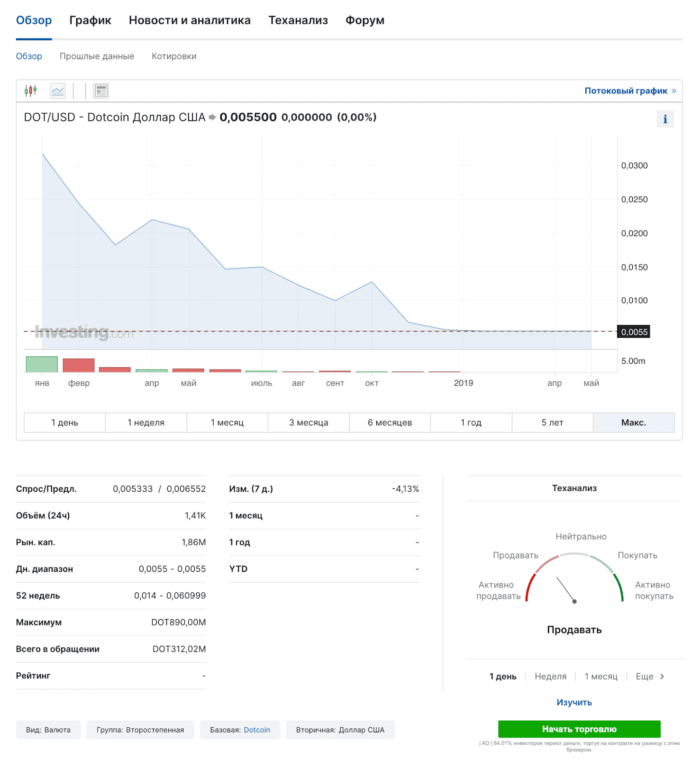Screen dimensions: 700x758
Task: Click Начать торговлю green button
Action: pyautogui.click(x=579, y=729)
